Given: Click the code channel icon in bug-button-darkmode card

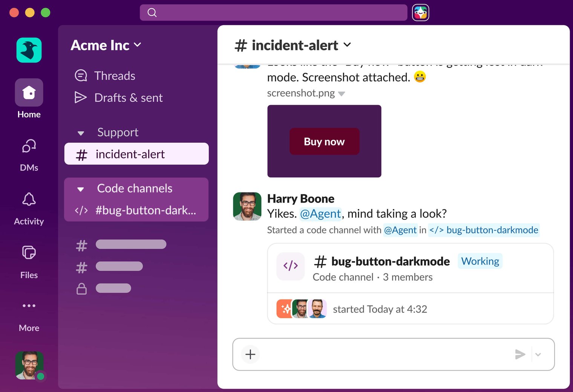Looking at the screenshot, I should click(291, 266).
